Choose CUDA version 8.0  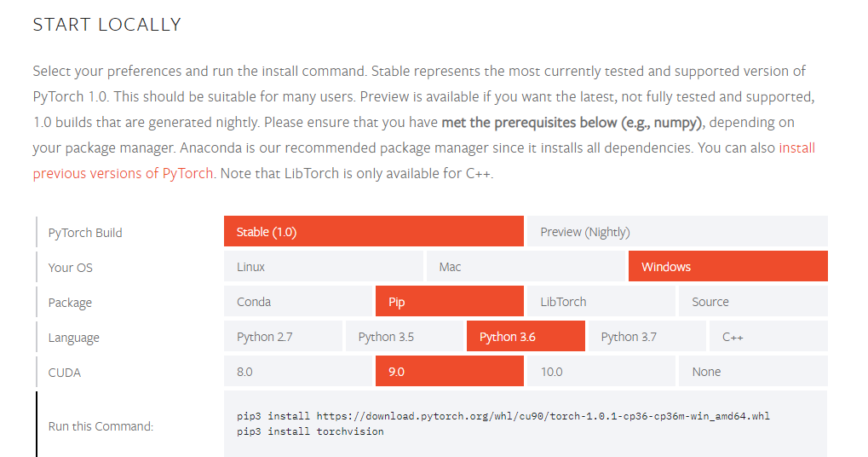pos(297,372)
